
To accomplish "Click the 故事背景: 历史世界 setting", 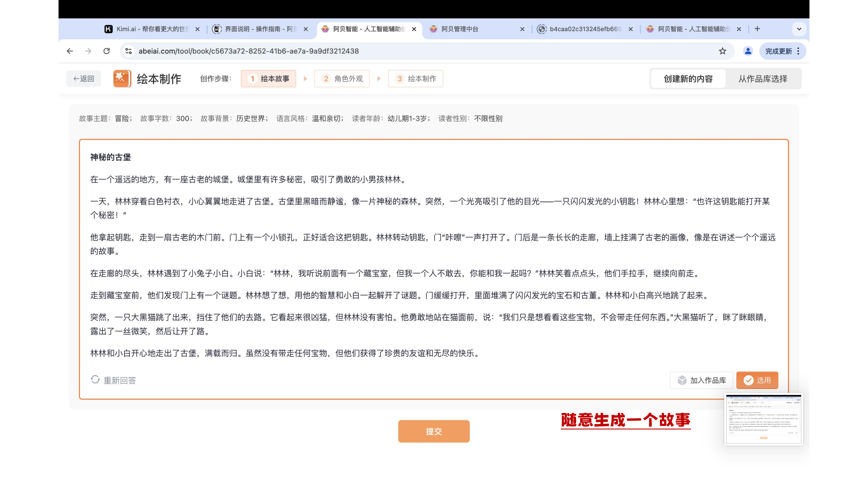I will [234, 119].
